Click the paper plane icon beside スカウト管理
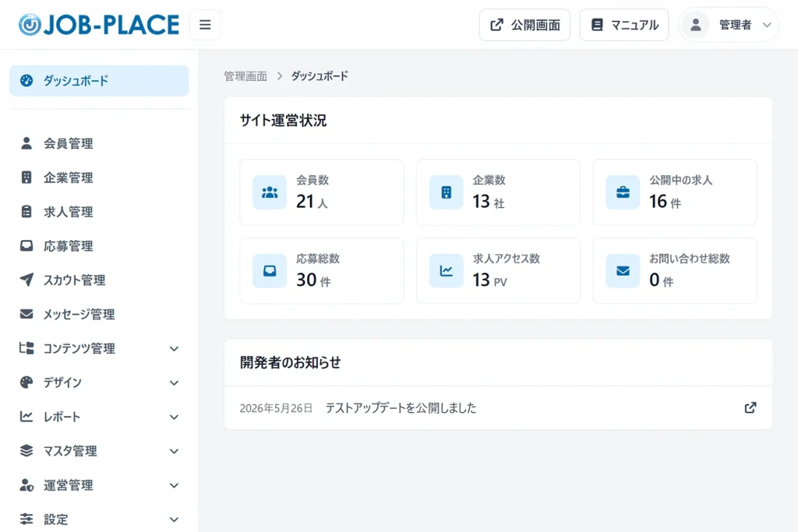This screenshot has width=798, height=532. click(x=26, y=280)
